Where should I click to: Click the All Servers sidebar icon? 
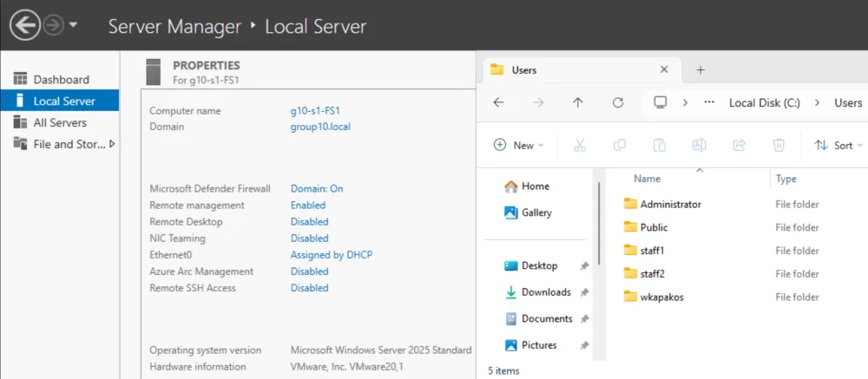point(21,122)
